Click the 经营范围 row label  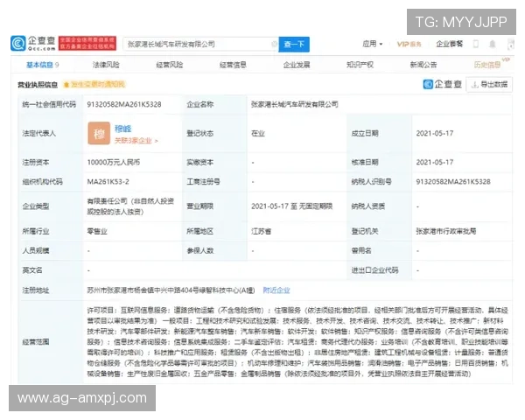click(x=36, y=341)
